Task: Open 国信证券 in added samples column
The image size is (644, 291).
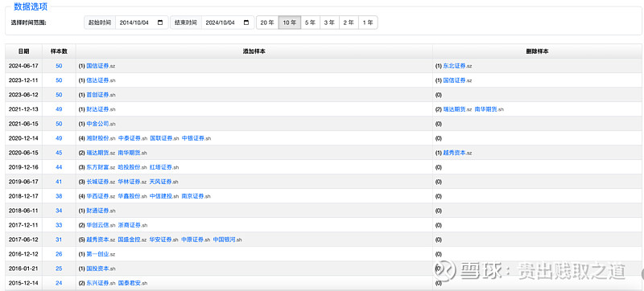Action: point(97,66)
